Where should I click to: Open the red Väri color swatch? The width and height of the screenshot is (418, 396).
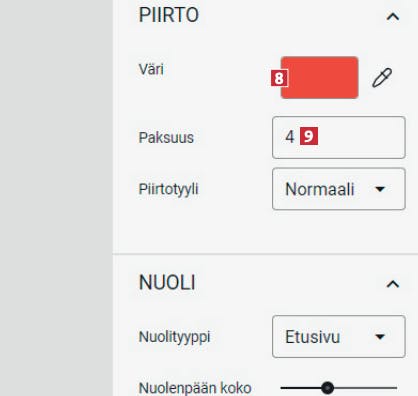click(319, 78)
